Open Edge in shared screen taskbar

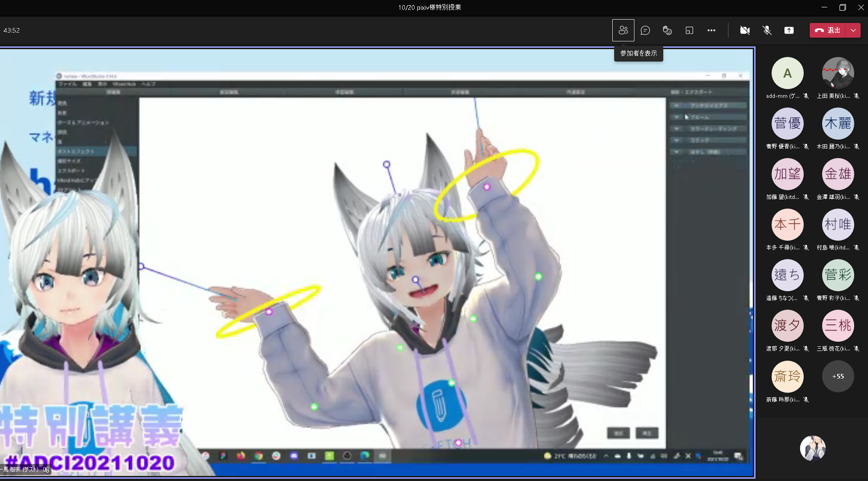365,456
